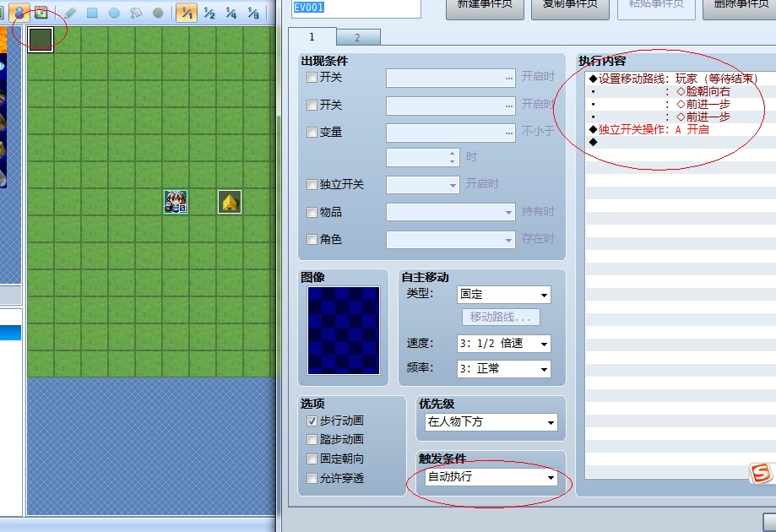Click the EV001 event name field
The width and height of the screenshot is (776, 532).
click(x=356, y=8)
